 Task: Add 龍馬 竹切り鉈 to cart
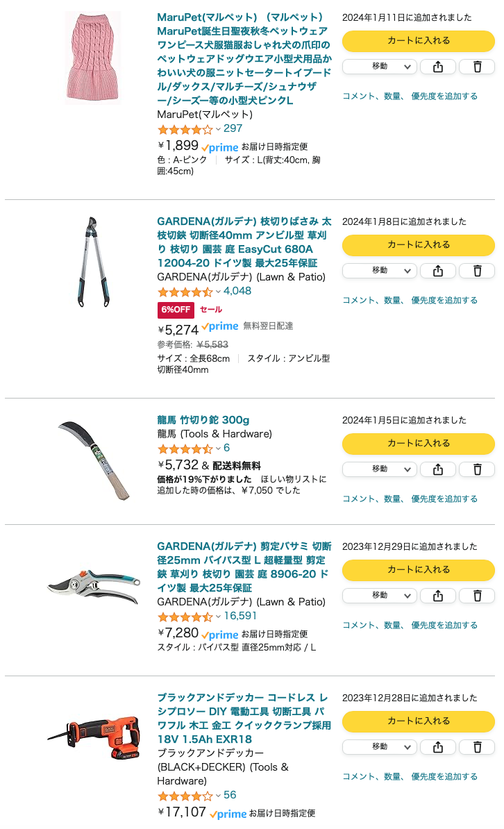(x=419, y=444)
